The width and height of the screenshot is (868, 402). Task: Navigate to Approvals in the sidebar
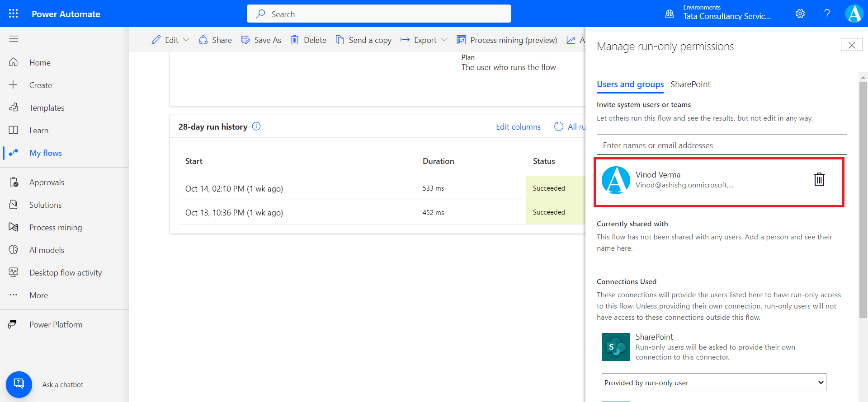click(47, 182)
